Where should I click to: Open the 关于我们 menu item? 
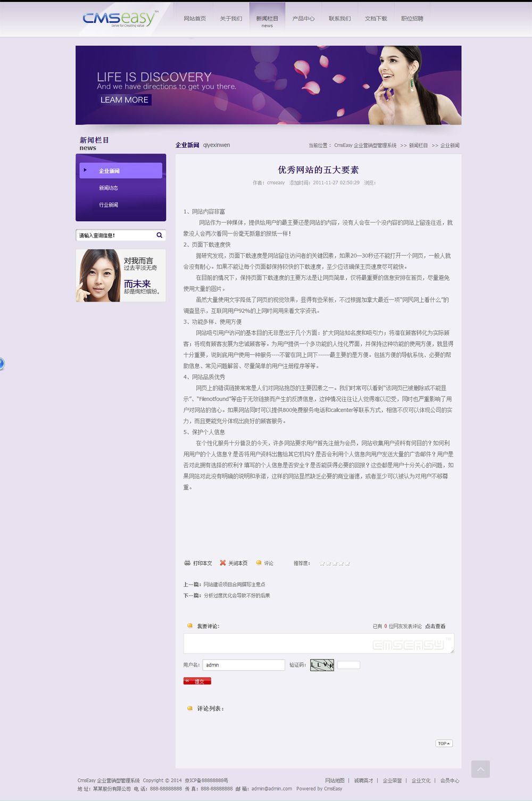tap(231, 19)
